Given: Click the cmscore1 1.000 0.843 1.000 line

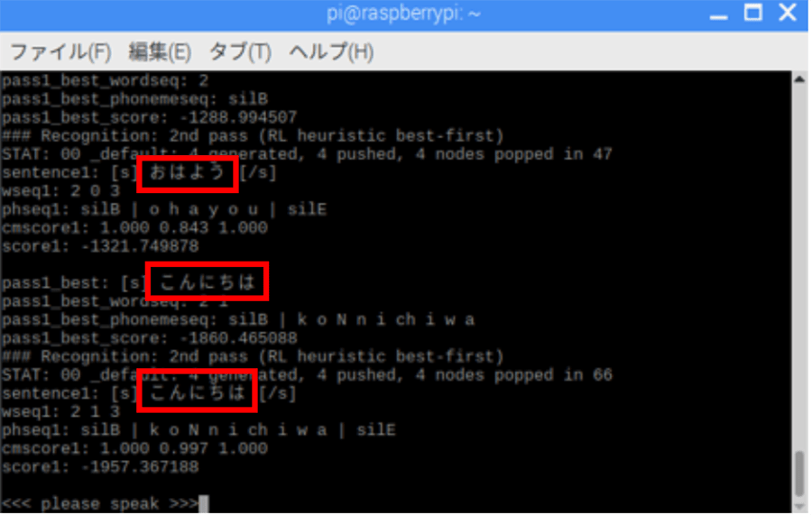Looking at the screenshot, I should (x=134, y=228).
